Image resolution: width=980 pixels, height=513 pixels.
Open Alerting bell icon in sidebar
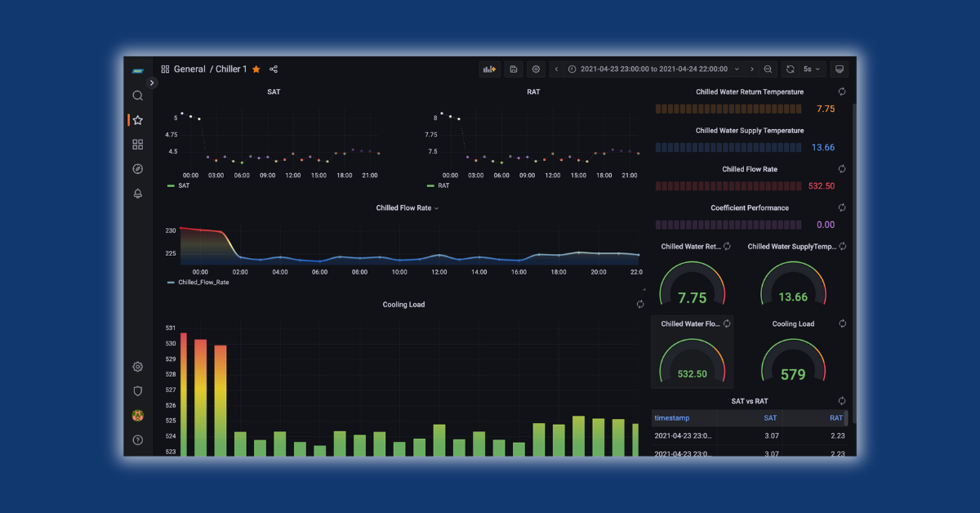[137, 194]
